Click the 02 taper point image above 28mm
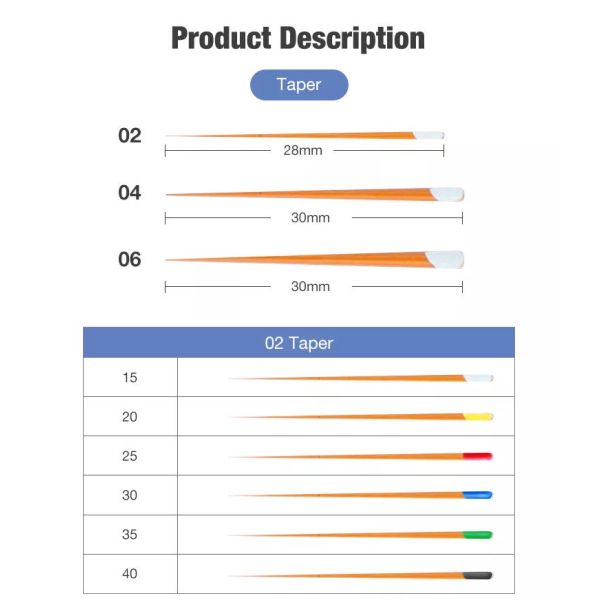Screen dimensions: 600x600 click(304, 135)
